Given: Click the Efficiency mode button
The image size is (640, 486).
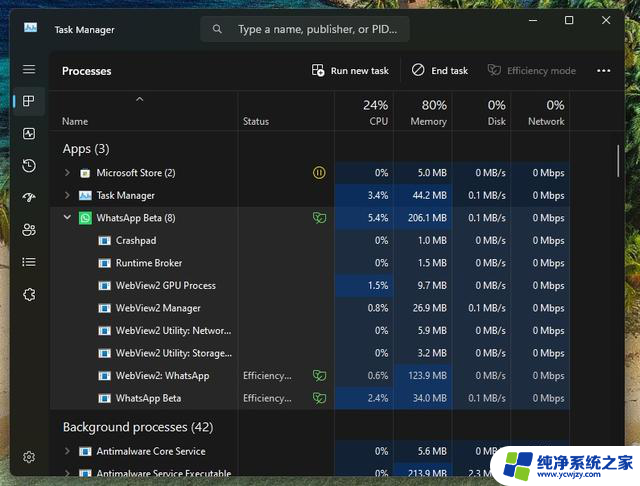Looking at the screenshot, I should point(531,71).
